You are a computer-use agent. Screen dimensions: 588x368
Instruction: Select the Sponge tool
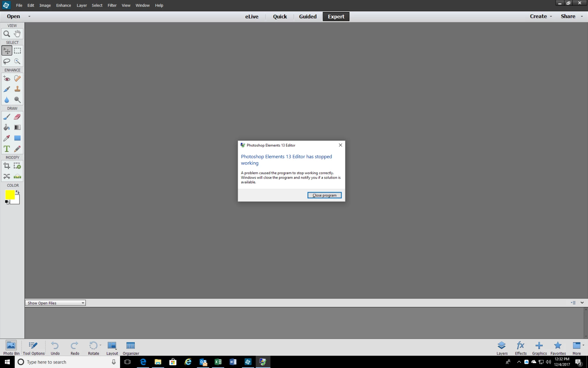pos(17,100)
